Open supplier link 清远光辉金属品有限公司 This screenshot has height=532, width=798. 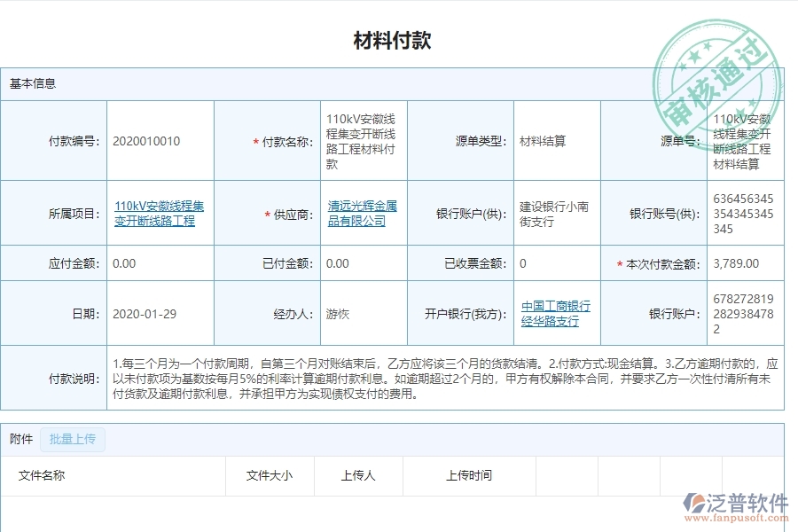(x=364, y=213)
